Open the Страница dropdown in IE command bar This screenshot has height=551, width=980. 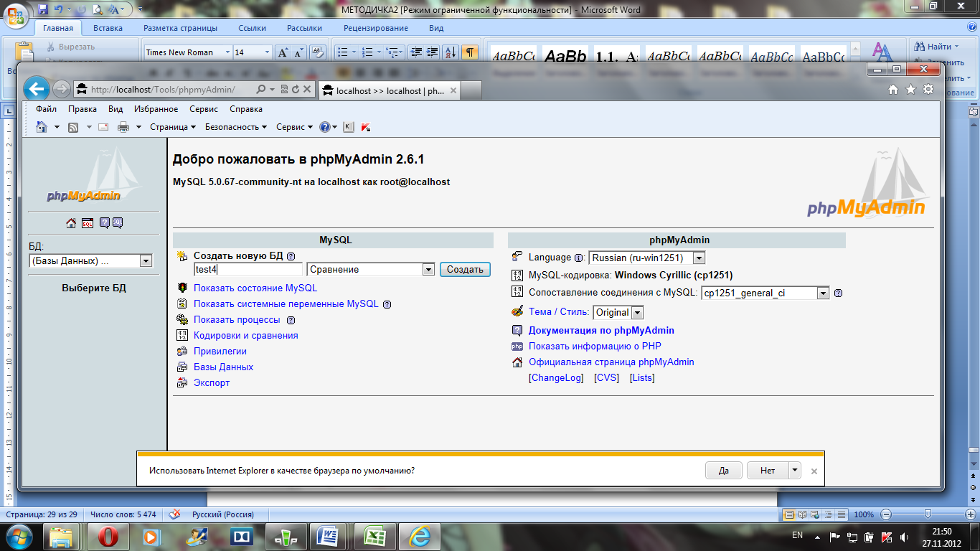[173, 127]
